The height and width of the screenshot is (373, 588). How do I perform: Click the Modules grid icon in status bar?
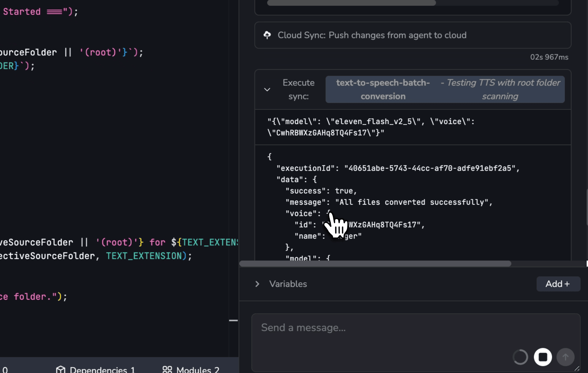click(x=167, y=369)
